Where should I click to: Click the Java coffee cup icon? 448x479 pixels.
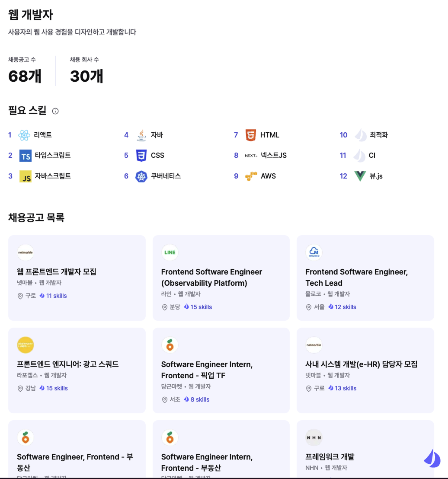[x=141, y=135]
